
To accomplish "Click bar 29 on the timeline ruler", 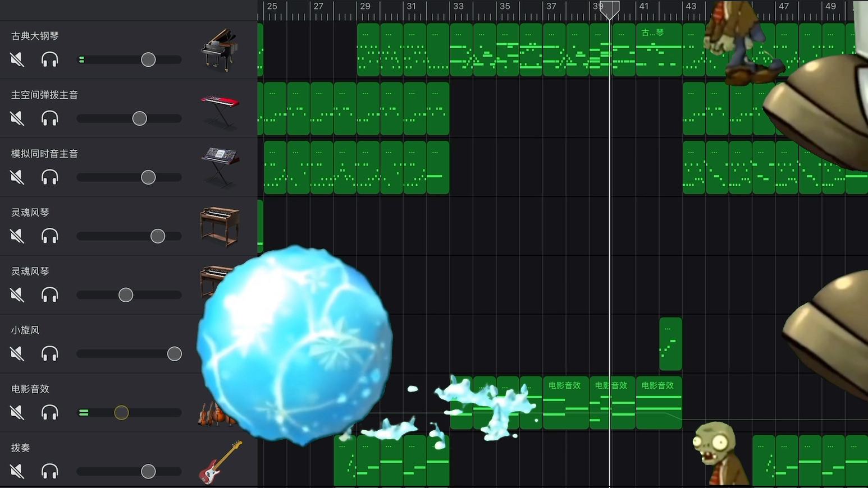I will coord(365,6).
